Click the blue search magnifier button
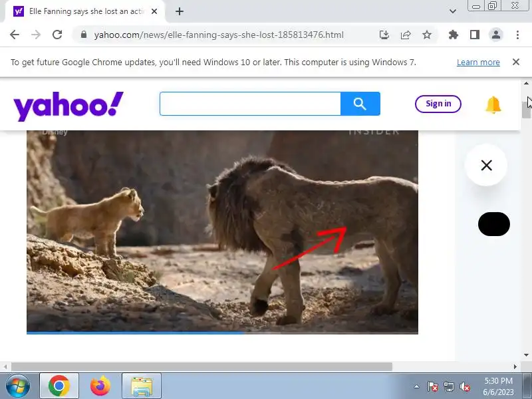Image resolution: width=532 pixels, height=399 pixels. [x=360, y=104]
